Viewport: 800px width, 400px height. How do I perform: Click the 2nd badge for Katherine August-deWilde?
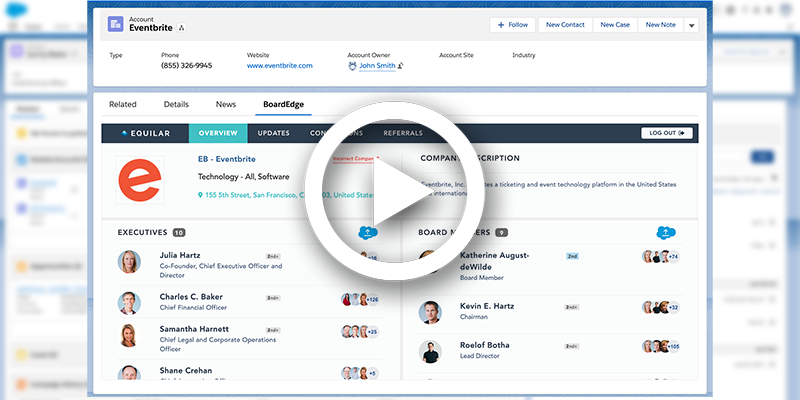click(x=572, y=256)
